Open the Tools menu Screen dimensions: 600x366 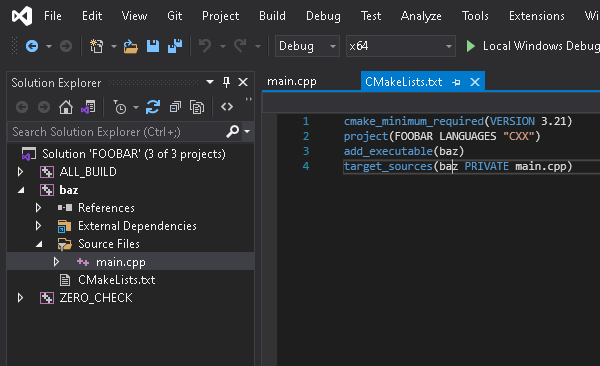(x=475, y=16)
